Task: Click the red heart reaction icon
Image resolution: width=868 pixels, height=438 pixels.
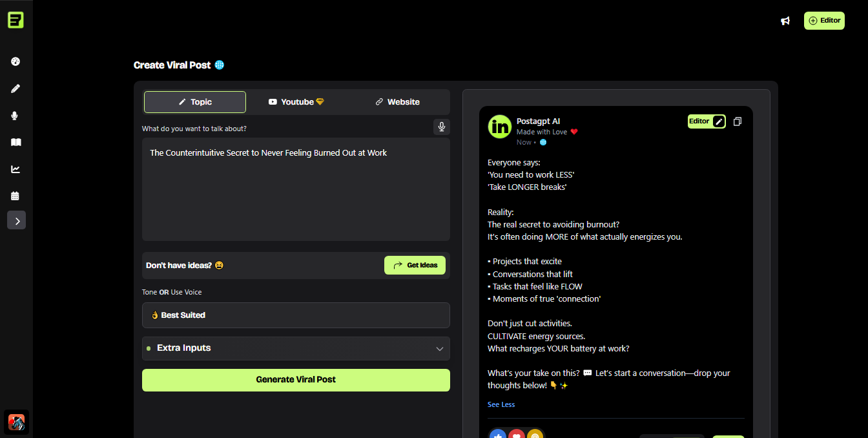Action: 517,435
